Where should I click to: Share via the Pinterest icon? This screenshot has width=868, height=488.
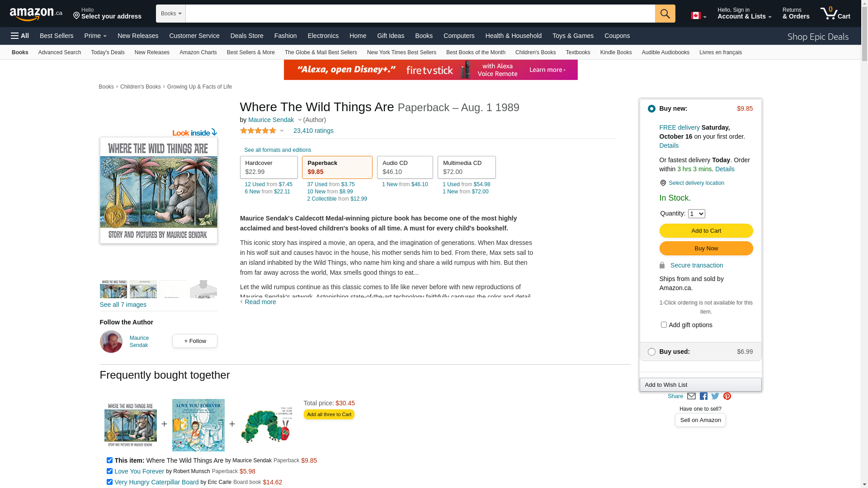tap(727, 396)
